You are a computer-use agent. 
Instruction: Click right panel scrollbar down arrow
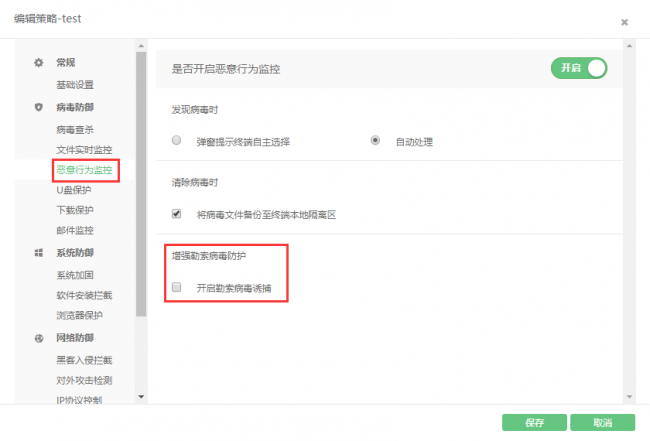628,397
